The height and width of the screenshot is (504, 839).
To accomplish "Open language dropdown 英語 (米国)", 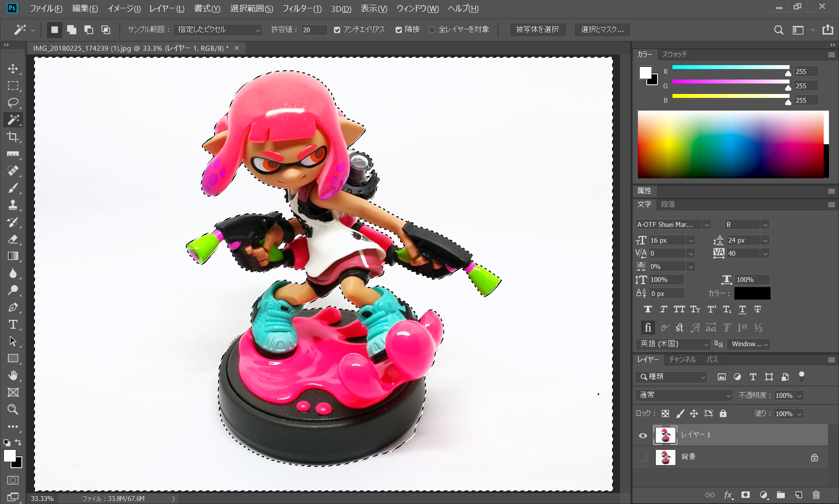I will [x=673, y=344].
